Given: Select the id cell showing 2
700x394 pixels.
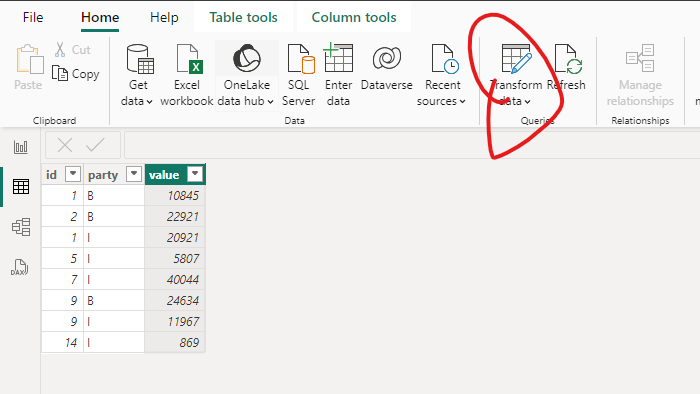Looking at the screenshot, I should pos(62,216).
